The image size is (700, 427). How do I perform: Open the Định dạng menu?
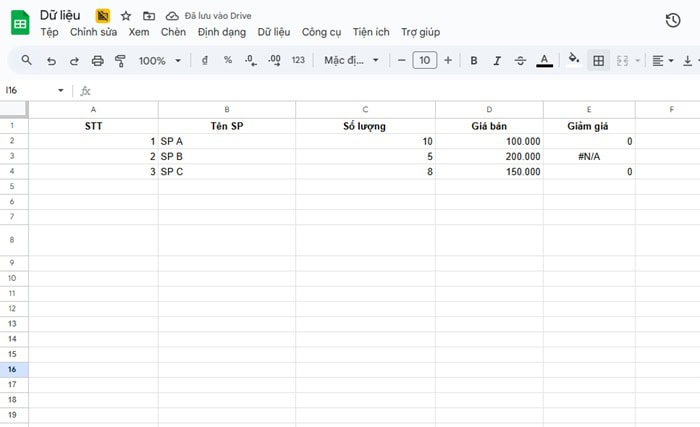pos(221,32)
